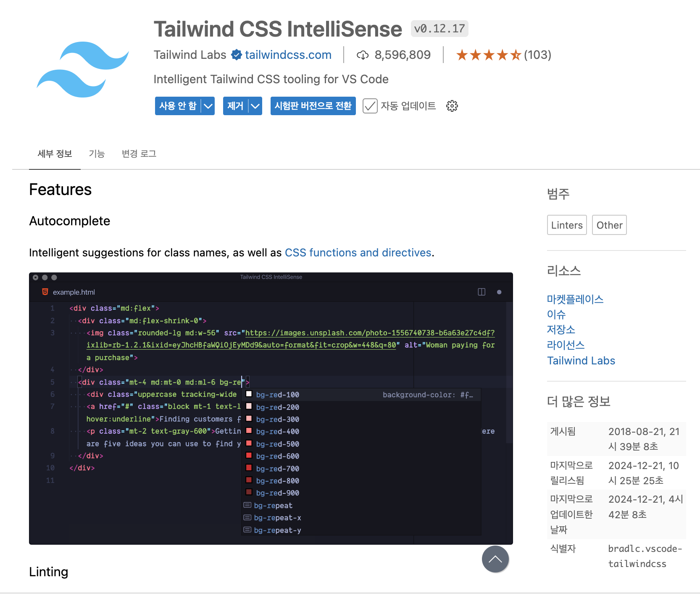Select the Linters category tag

(x=567, y=225)
